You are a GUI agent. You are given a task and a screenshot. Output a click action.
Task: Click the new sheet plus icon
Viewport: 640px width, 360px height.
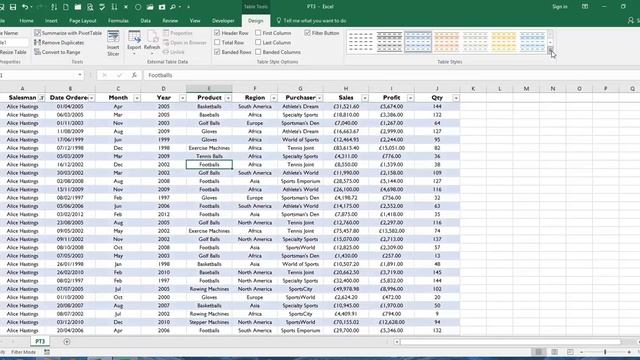point(67,342)
